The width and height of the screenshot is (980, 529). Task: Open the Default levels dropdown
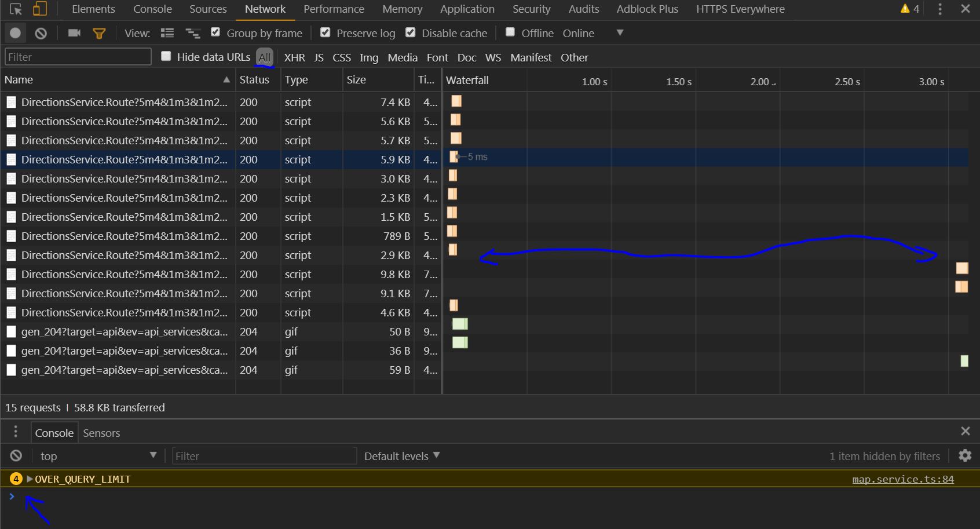point(401,456)
